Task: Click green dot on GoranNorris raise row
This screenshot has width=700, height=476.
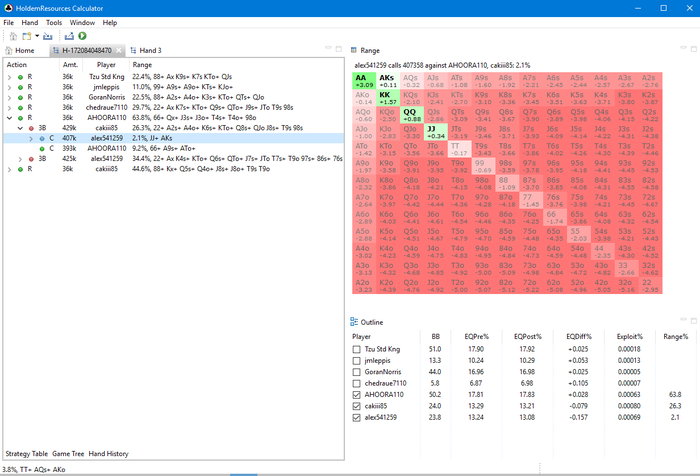Action: (21, 98)
